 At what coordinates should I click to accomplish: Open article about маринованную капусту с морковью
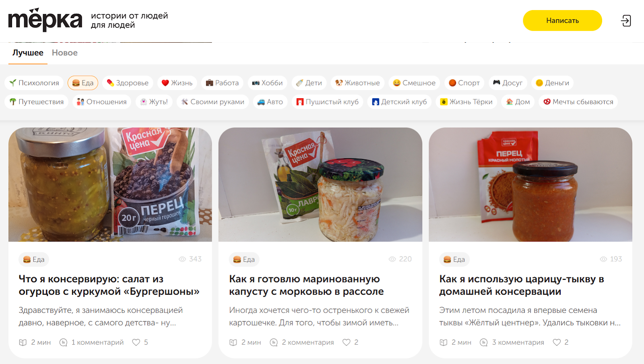pyautogui.click(x=306, y=285)
